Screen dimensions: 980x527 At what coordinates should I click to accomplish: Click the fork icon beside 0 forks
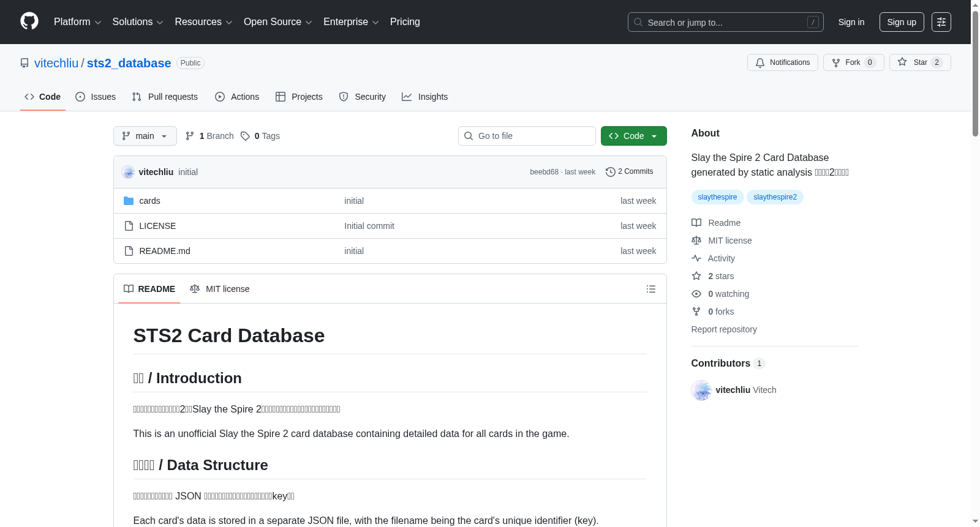pyautogui.click(x=696, y=312)
